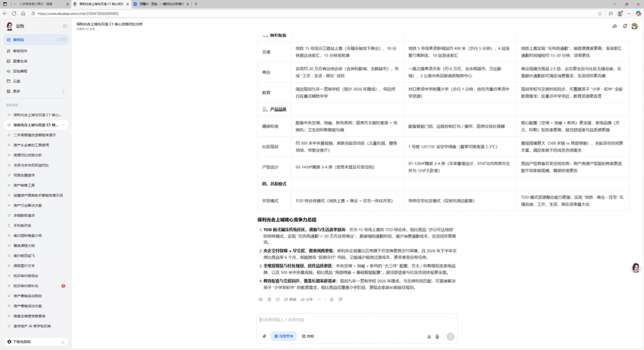The image size is (644, 350).
Task: Open history chat 房产从业者的工具使用
Action: tap(36, 145)
